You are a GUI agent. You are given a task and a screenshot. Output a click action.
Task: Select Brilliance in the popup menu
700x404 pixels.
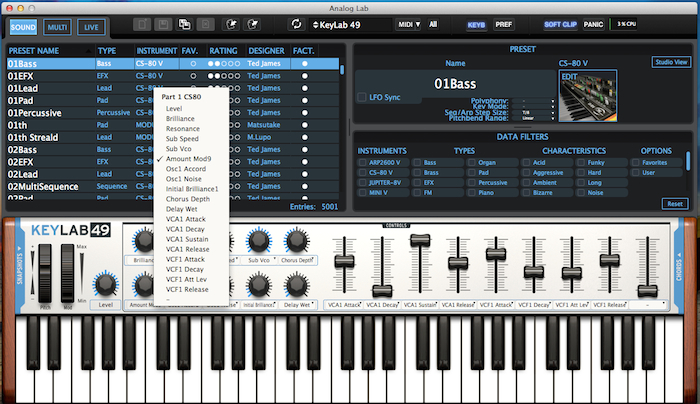click(x=180, y=119)
